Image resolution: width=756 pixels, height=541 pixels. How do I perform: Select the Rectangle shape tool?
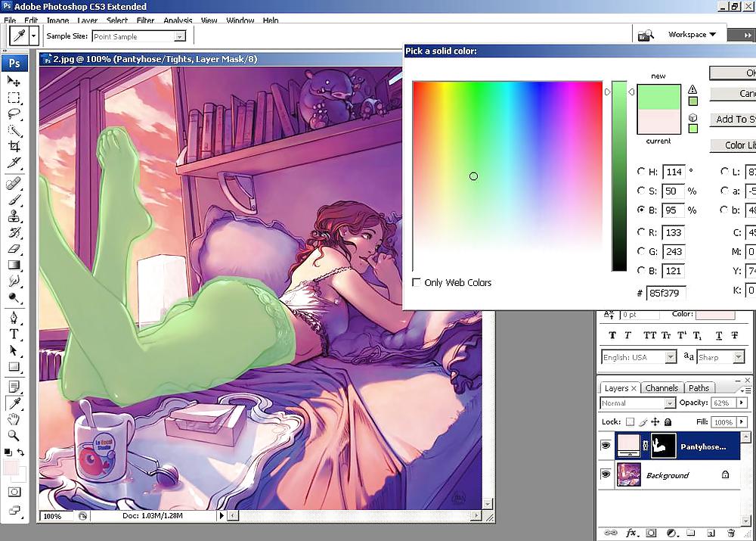coord(14,367)
